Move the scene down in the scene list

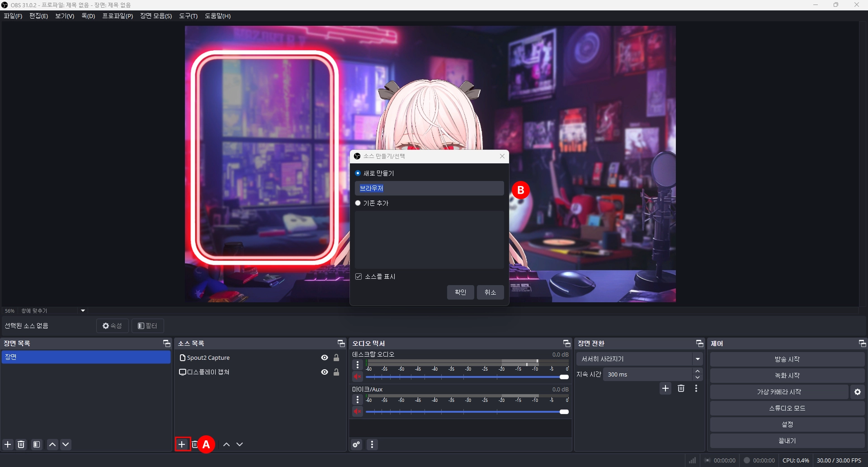point(66,444)
